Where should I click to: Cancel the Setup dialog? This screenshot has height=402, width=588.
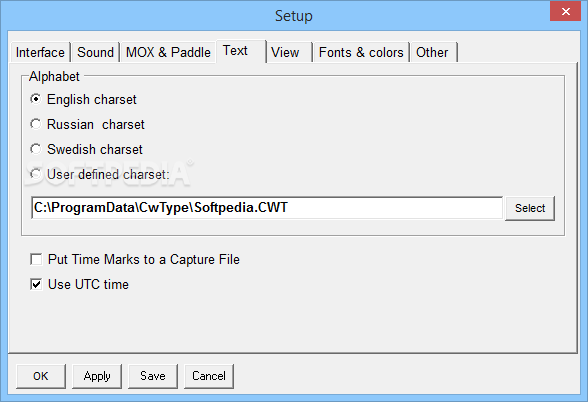pyautogui.click(x=209, y=376)
